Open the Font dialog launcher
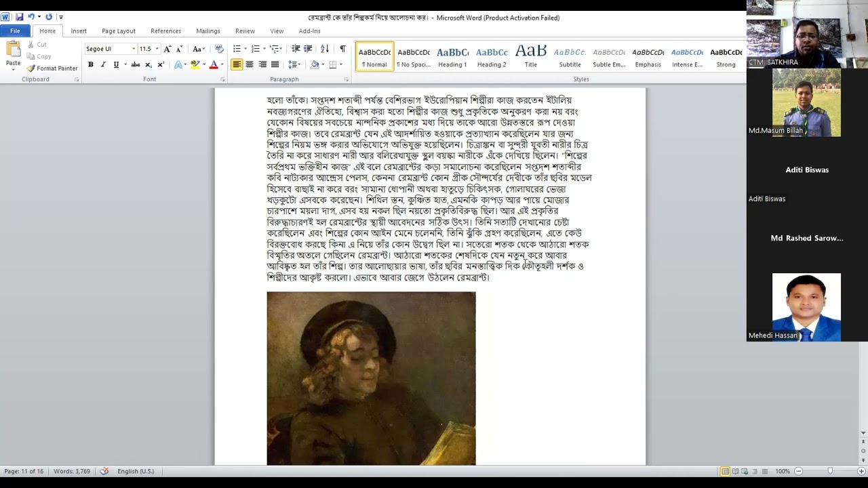The image size is (868, 488). tap(222, 80)
